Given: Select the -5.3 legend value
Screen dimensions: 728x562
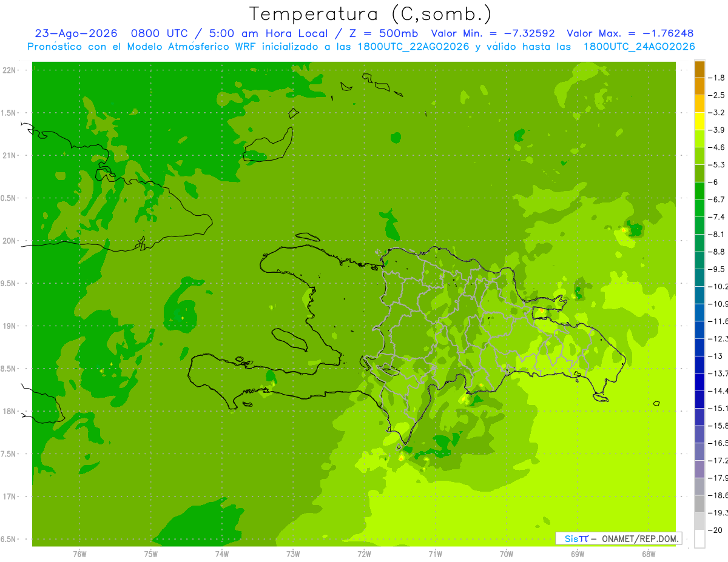Looking at the screenshot, I should click(716, 165).
